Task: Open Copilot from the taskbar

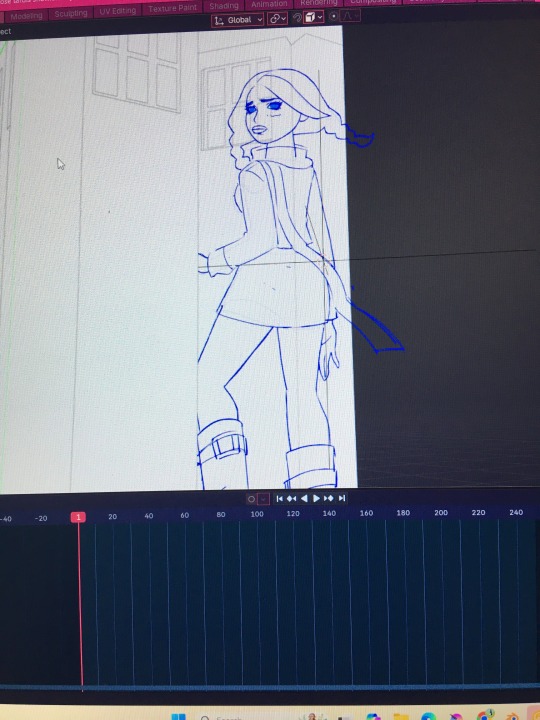Action: 374,717
